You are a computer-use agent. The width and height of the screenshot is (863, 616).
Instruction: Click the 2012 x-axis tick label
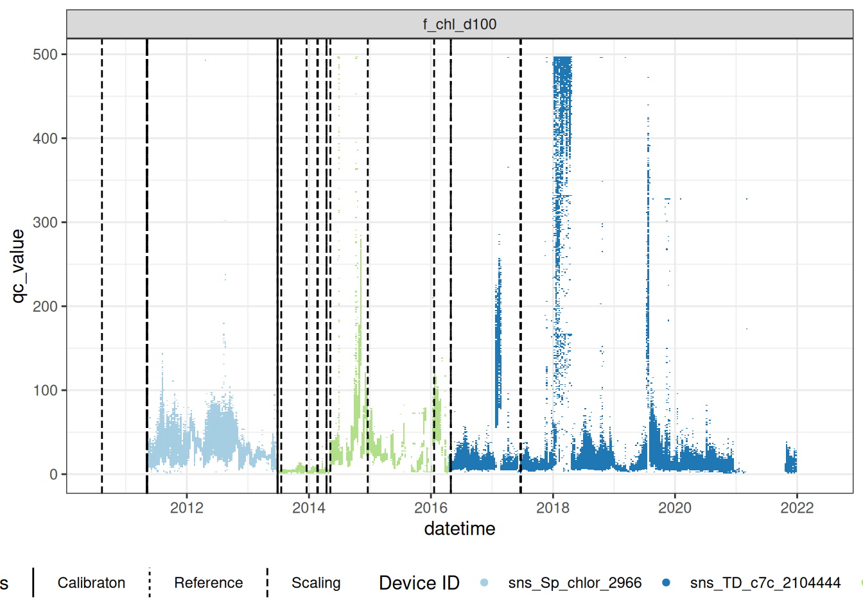pos(186,508)
